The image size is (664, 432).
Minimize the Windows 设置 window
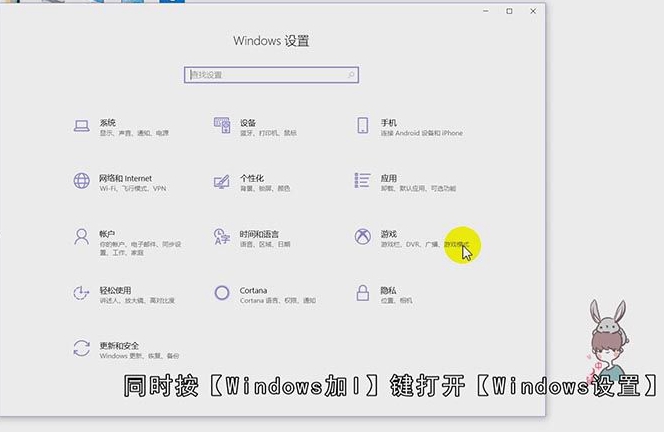pos(486,11)
